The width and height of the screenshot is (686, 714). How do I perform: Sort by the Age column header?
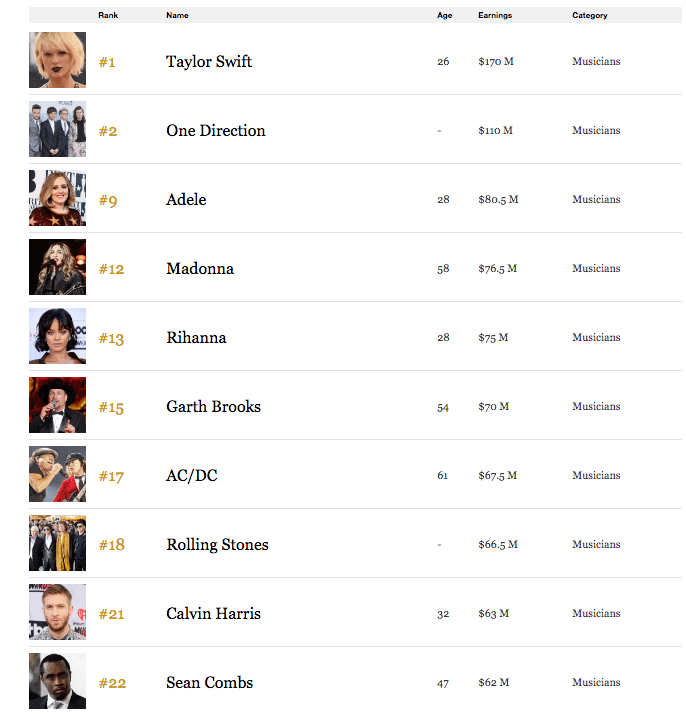click(x=444, y=15)
